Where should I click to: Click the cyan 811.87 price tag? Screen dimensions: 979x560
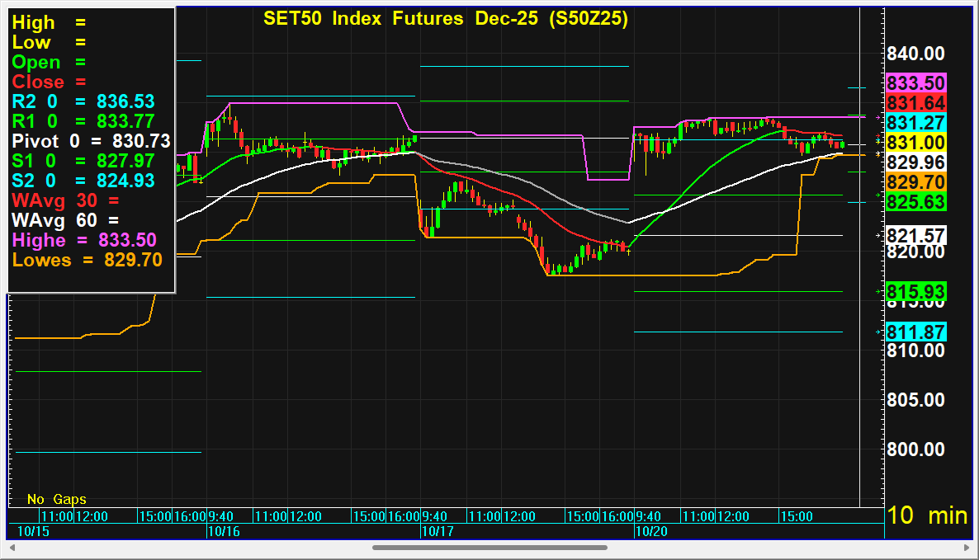click(x=915, y=332)
